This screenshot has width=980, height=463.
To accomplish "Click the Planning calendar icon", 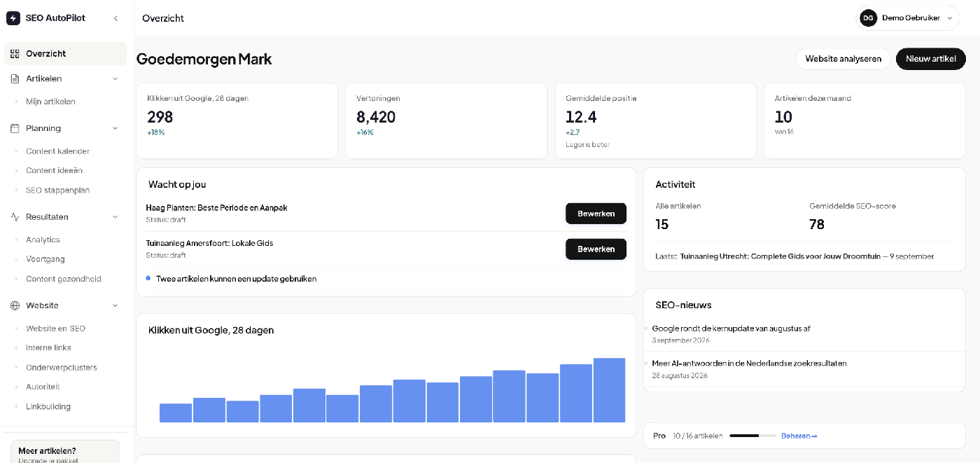I will tap(15, 128).
